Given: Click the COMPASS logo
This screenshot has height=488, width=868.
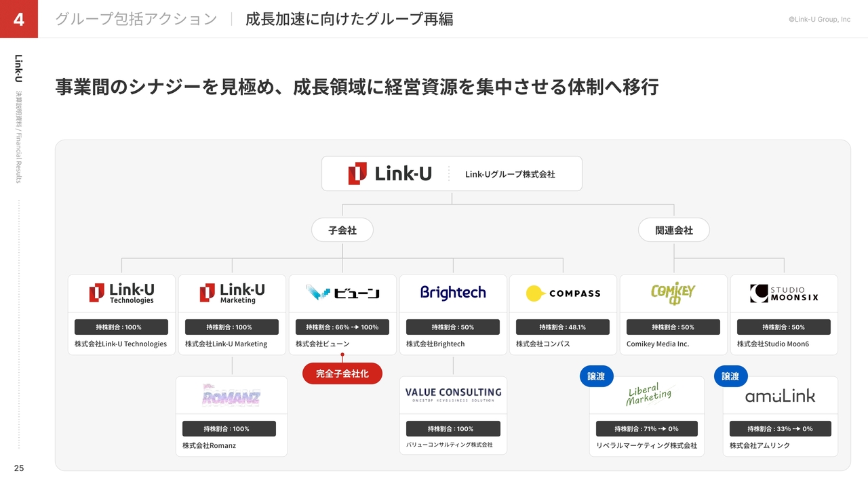Looking at the screenshot, I should point(563,293).
